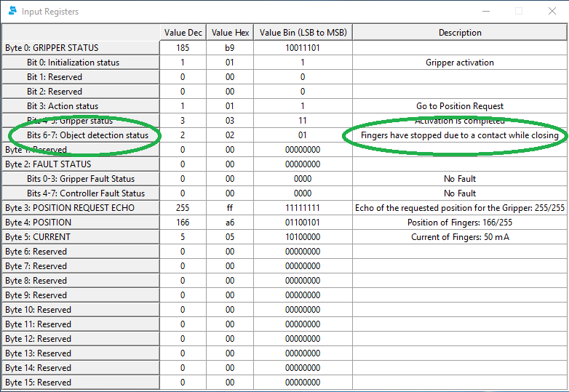Image resolution: width=569 pixels, height=392 pixels.
Task: Select Bit 0: Initialization status row
Action: point(73,63)
